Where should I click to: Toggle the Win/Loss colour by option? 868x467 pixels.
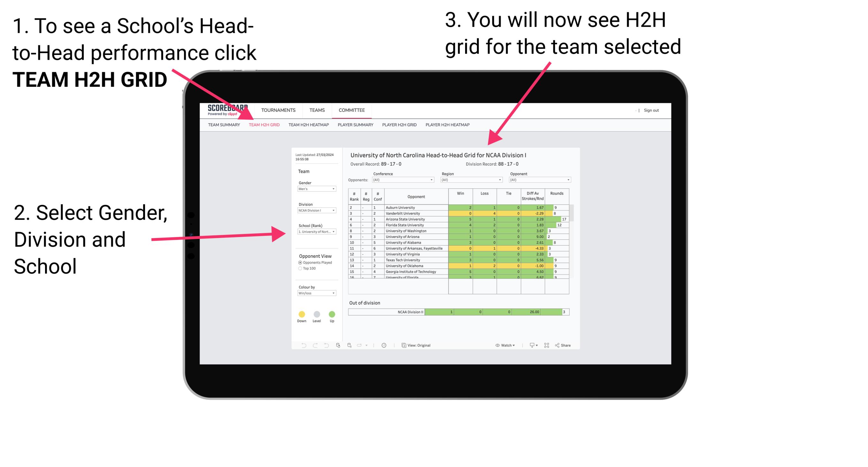point(315,293)
